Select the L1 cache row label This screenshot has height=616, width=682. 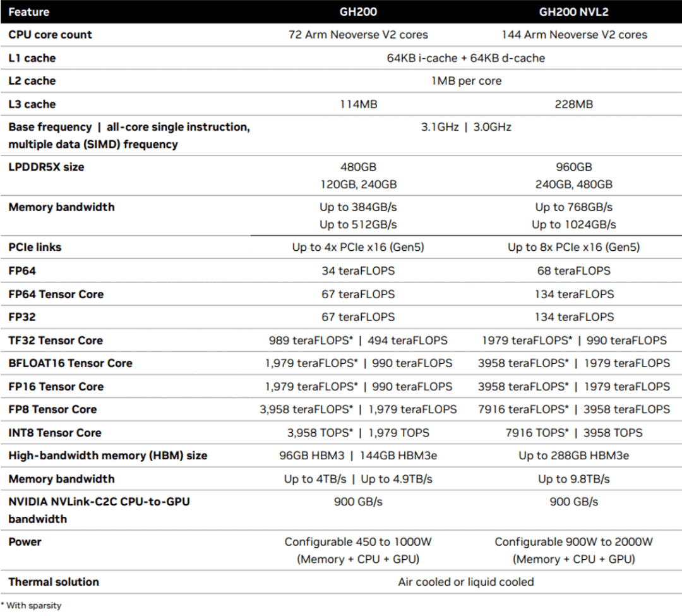[28, 57]
